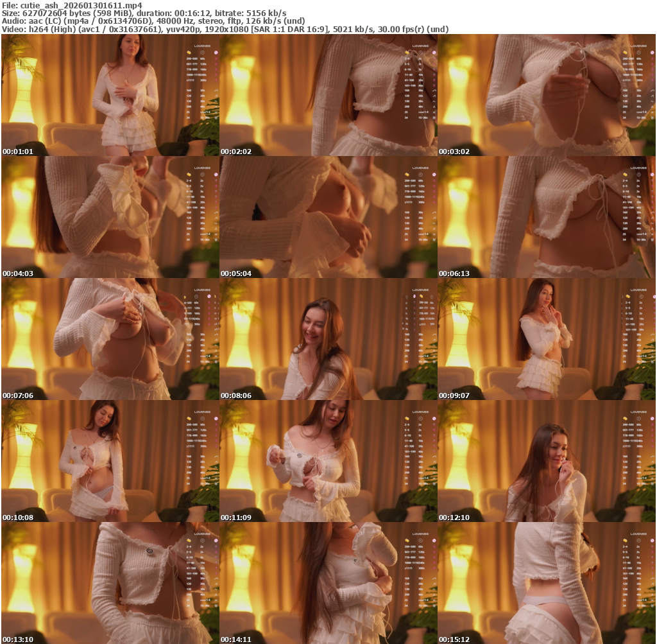This screenshot has width=657, height=644.
Task: Select the frame at 00:02:02
Action: tap(328, 95)
